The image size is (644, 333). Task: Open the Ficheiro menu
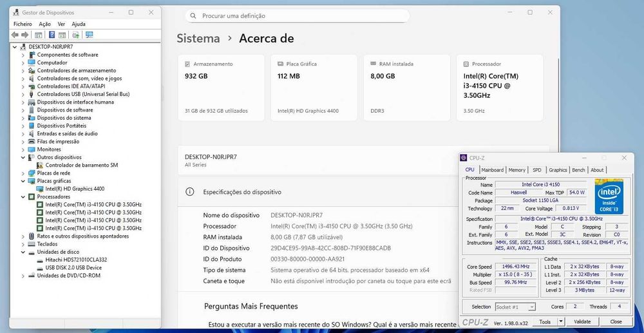point(23,24)
